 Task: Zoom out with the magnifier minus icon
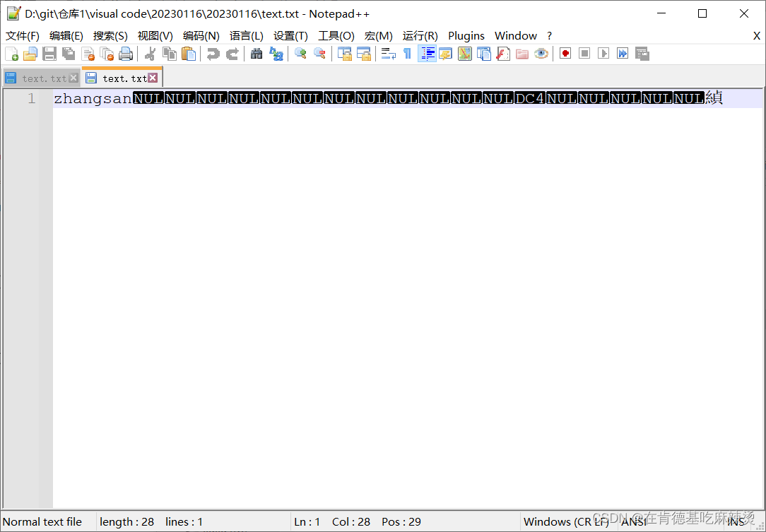(x=319, y=53)
